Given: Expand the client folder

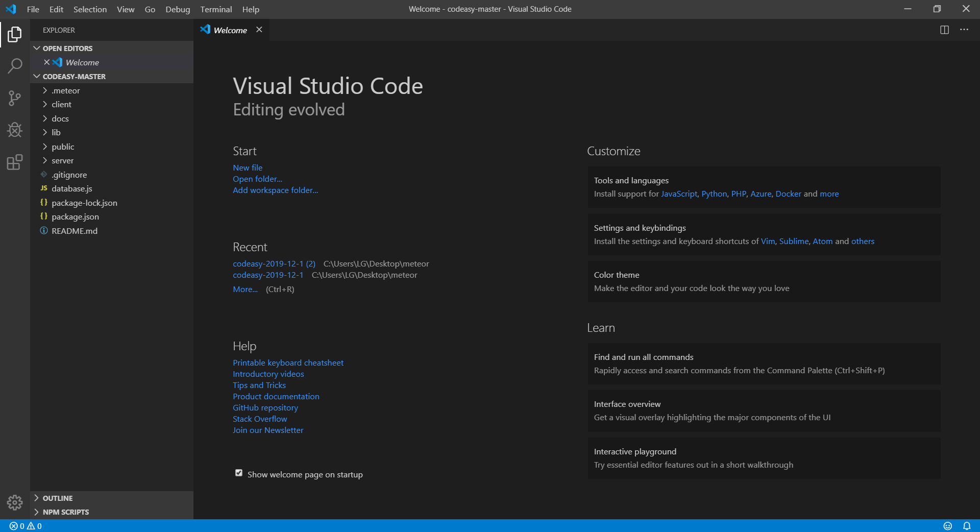Looking at the screenshot, I should tap(45, 104).
